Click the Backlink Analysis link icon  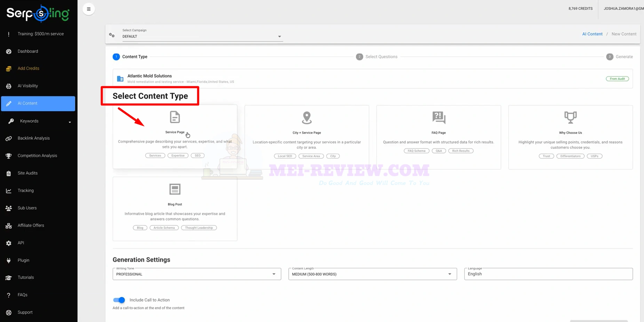9,138
